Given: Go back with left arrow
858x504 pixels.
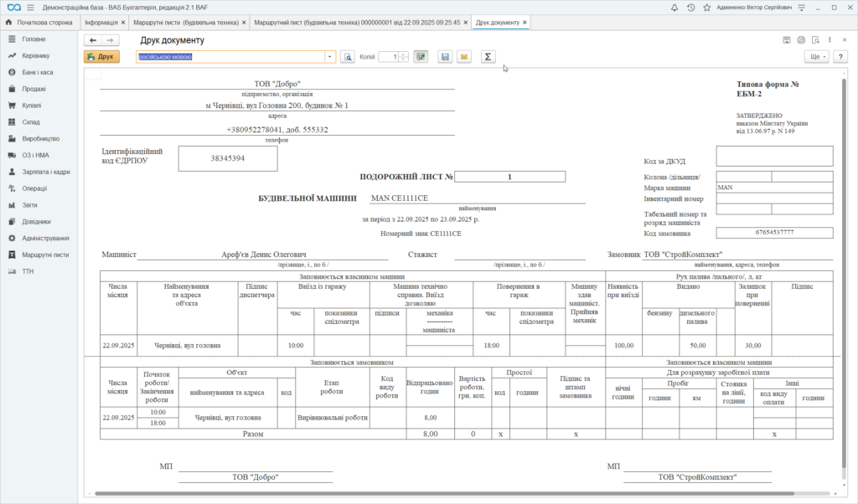Looking at the screenshot, I should click(93, 40).
